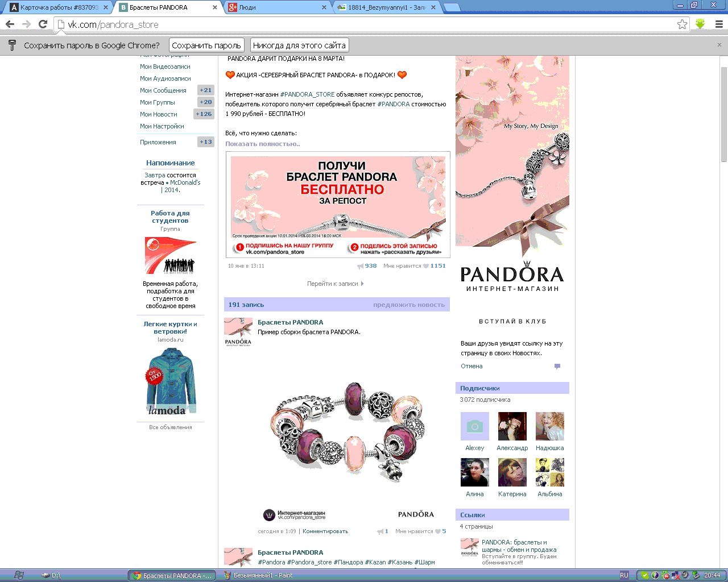Click the address bar vk.com/pandora_store
The height and width of the screenshot is (582, 728).
click(x=364, y=24)
